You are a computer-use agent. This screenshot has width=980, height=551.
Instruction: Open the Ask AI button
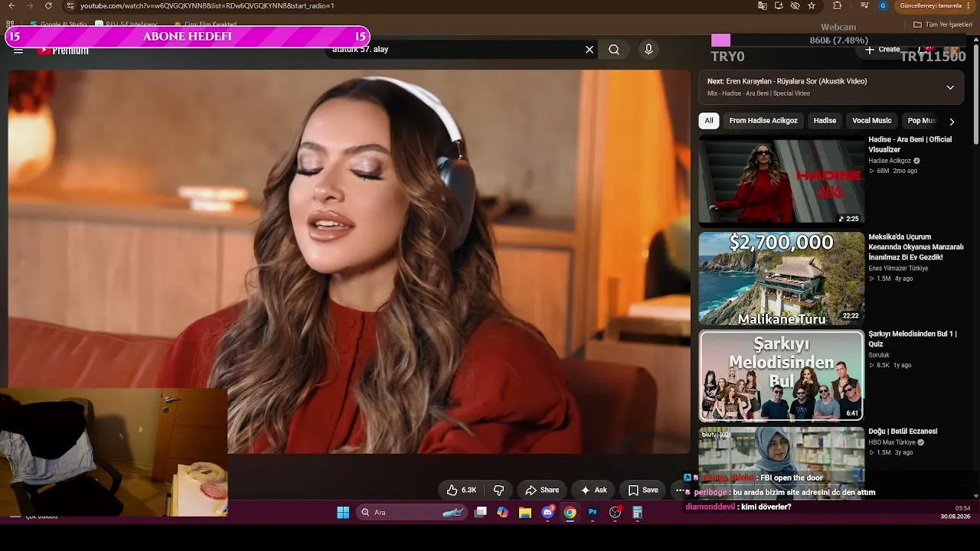[x=593, y=490]
